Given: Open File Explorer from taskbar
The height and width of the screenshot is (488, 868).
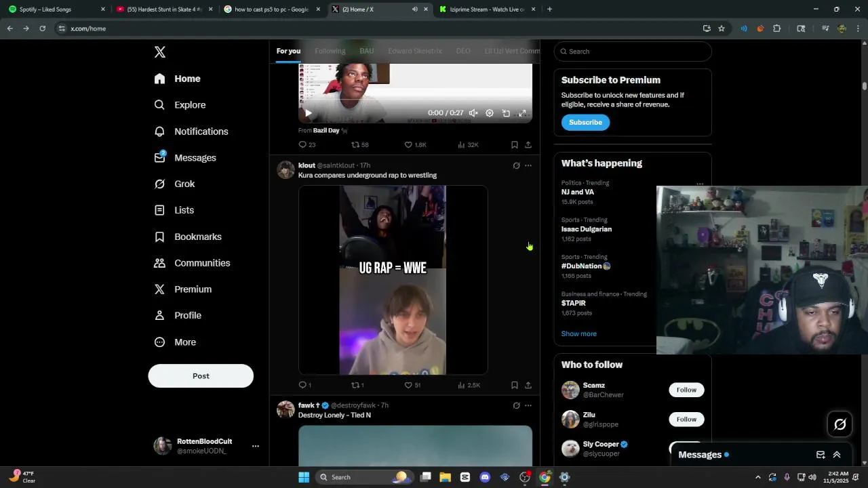Looking at the screenshot, I should [446, 477].
